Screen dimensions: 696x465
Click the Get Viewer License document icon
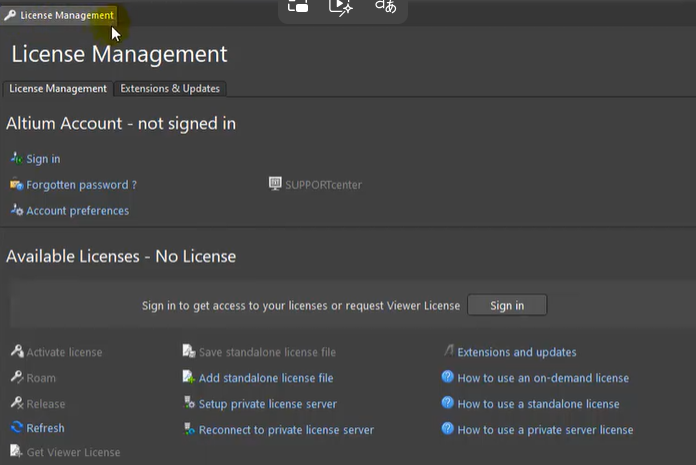pyautogui.click(x=16, y=451)
